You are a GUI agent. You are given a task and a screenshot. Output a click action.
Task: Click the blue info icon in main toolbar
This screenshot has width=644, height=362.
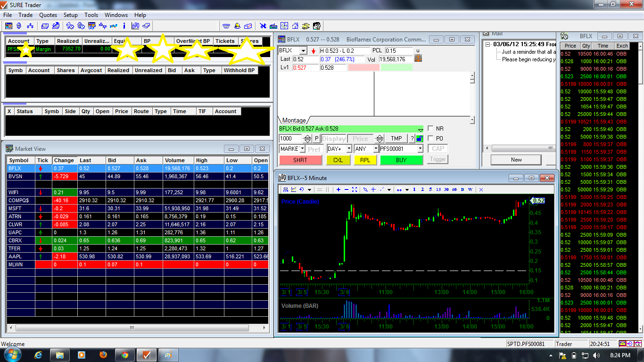(x=124, y=26)
